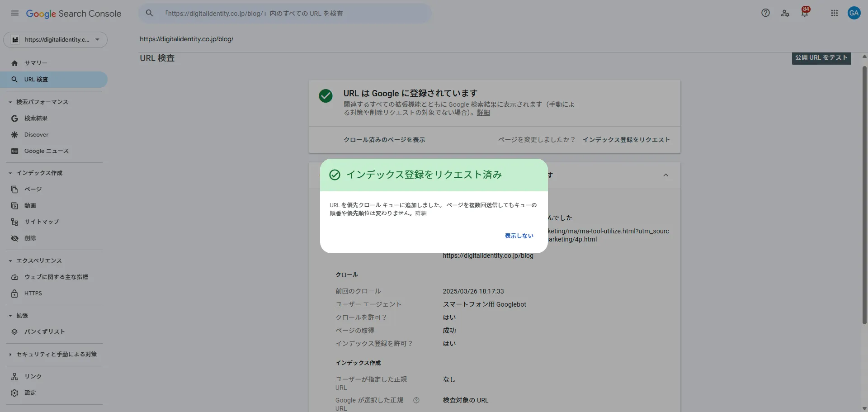Dismiss the dialog with 表示しない

519,236
